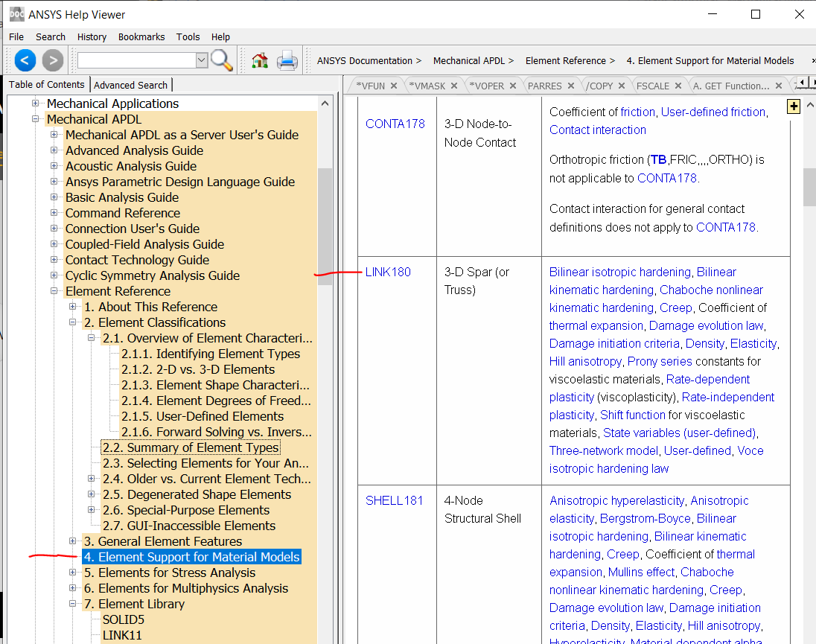The image size is (816, 644).
Task: Click the magnifying glass search icon
Action: (222, 60)
